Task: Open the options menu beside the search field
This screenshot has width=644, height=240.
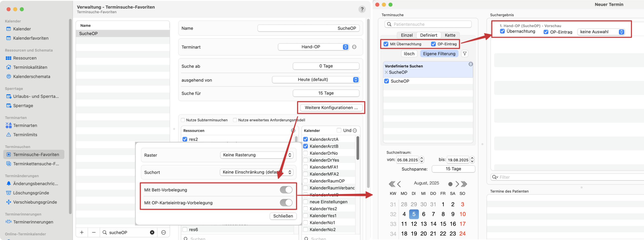Action: click(164, 232)
